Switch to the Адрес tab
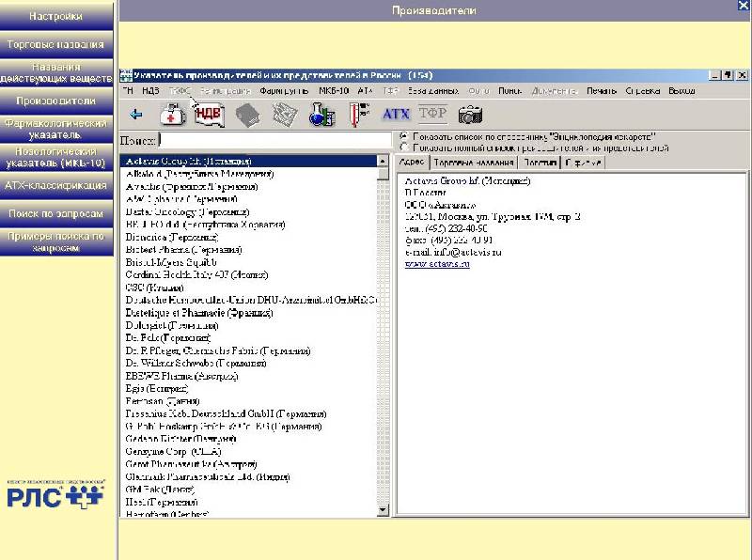The image size is (752, 560). point(412,162)
